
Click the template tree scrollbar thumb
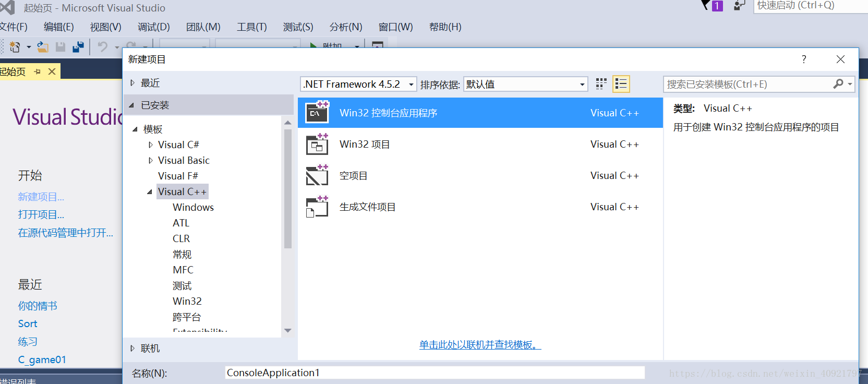(x=288, y=189)
